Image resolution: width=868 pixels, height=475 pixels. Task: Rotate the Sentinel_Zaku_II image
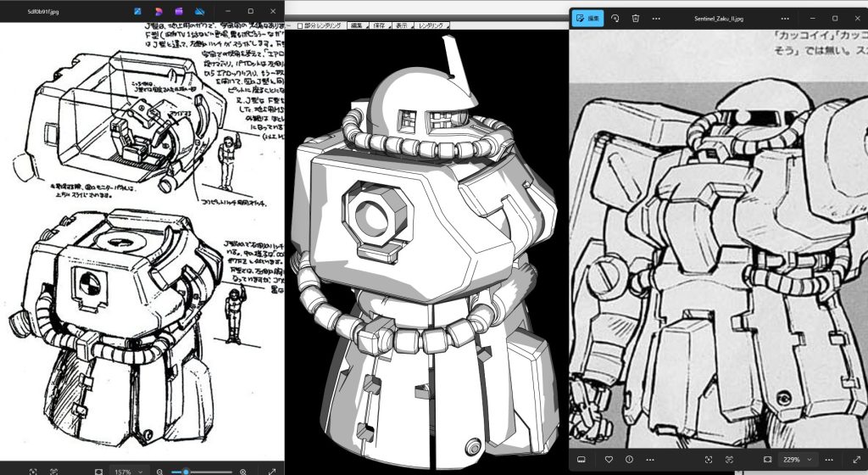[x=615, y=19]
